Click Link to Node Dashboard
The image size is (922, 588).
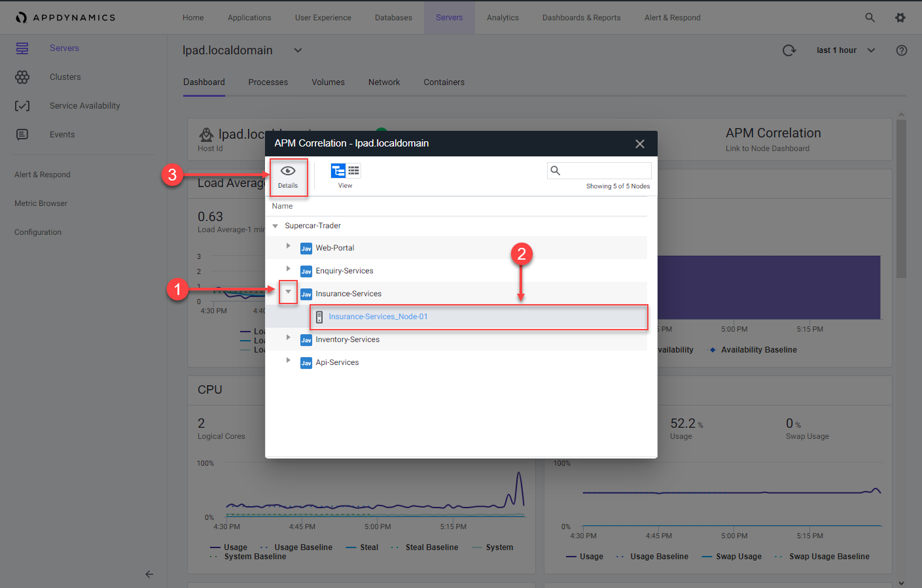click(x=768, y=148)
